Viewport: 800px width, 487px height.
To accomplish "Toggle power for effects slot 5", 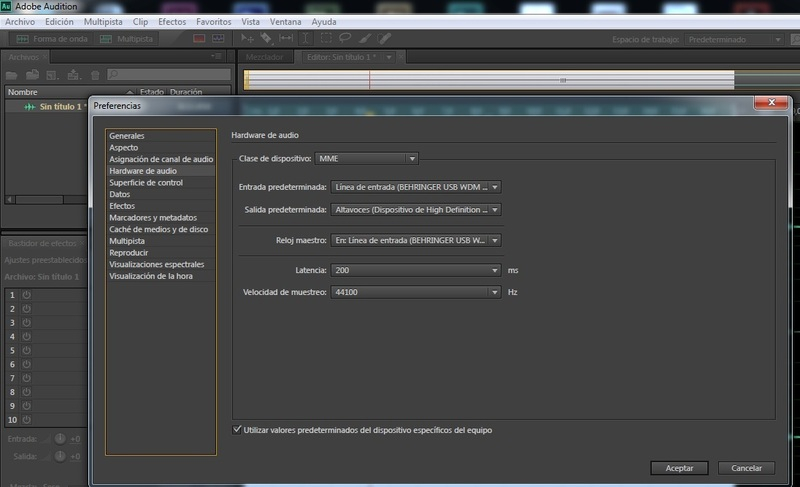I will [27, 351].
